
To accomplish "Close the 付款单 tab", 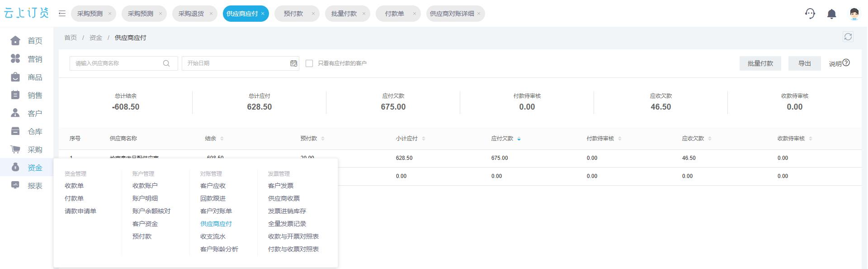I will [x=415, y=14].
